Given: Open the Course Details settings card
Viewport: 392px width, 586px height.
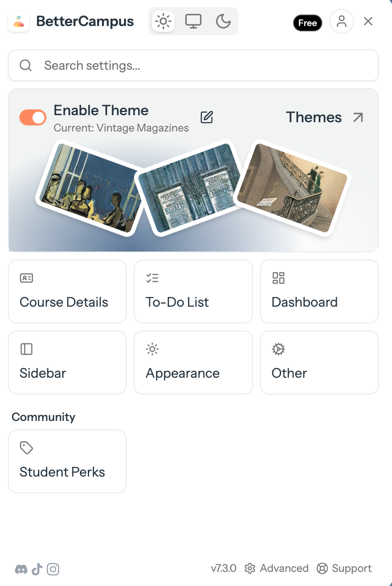Looking at the screenshot, I should pos(67,291).
